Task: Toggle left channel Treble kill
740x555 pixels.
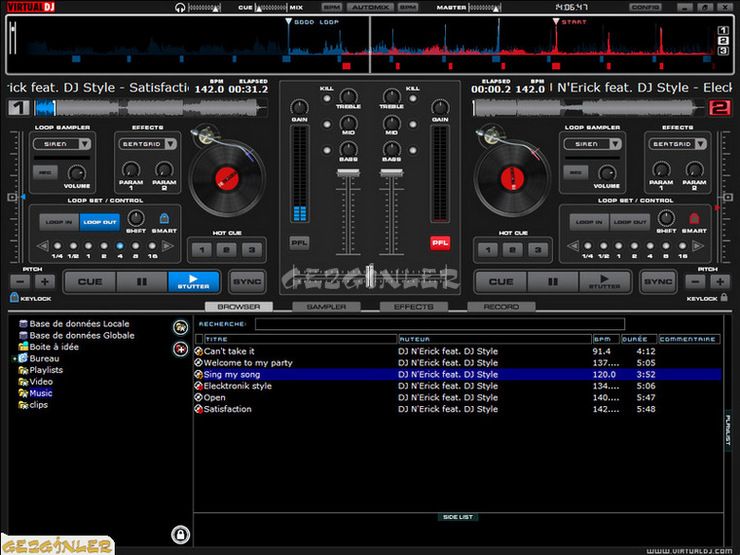Action: click(327, 99)
